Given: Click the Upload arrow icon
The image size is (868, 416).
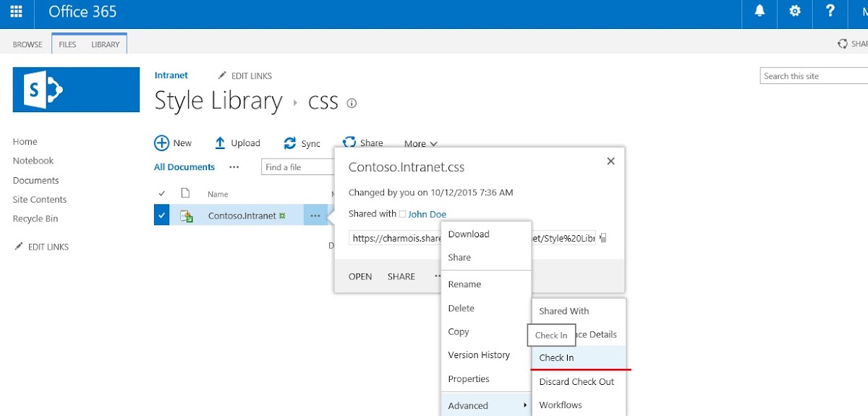Looking at the screenshot, I should tap(221, 143).
